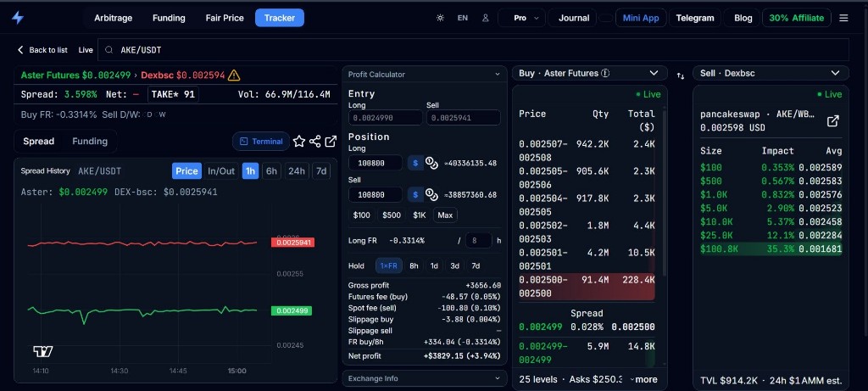The height and width of the screenshot is (391, 868).
Task: Set position size to $100
Action: [361, 215]
